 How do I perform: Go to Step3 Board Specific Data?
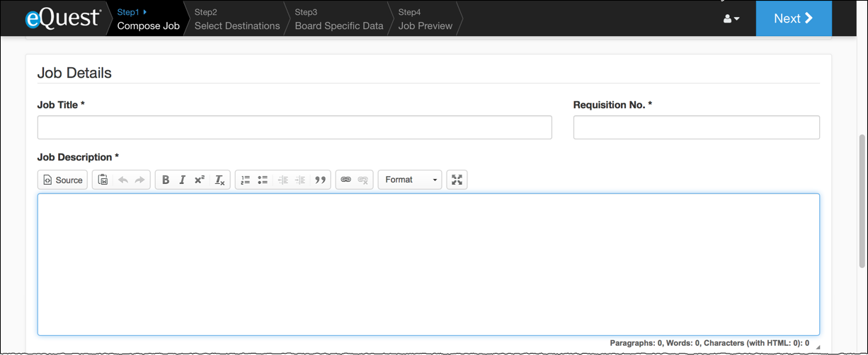338,19
